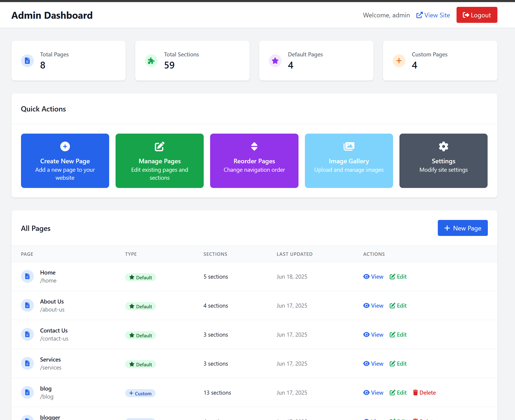Click the Total Sections value 59

[169, 65]
